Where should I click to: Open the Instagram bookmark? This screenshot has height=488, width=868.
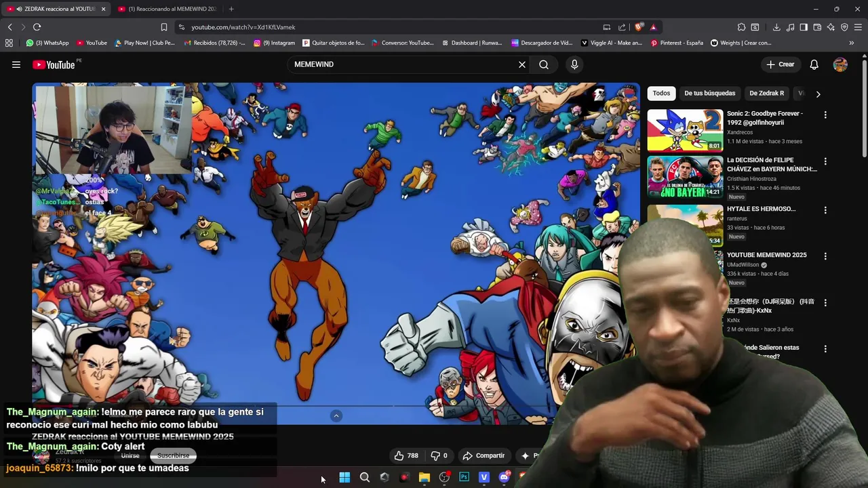coord(274,43)
